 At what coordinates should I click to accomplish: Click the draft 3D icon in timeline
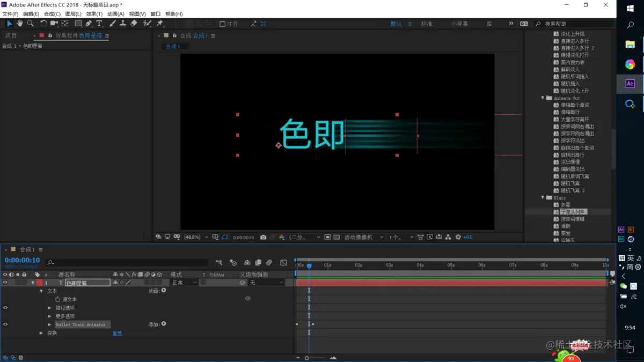pos(233,263)
